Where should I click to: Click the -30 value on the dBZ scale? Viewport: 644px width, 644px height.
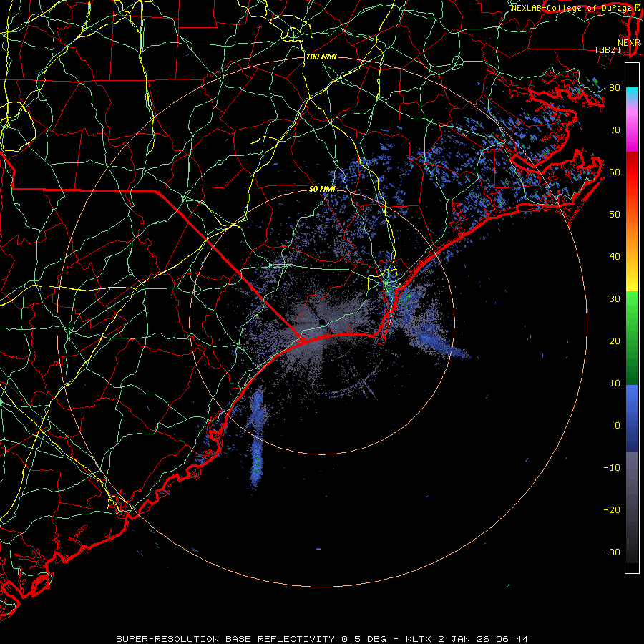(612, 552)
